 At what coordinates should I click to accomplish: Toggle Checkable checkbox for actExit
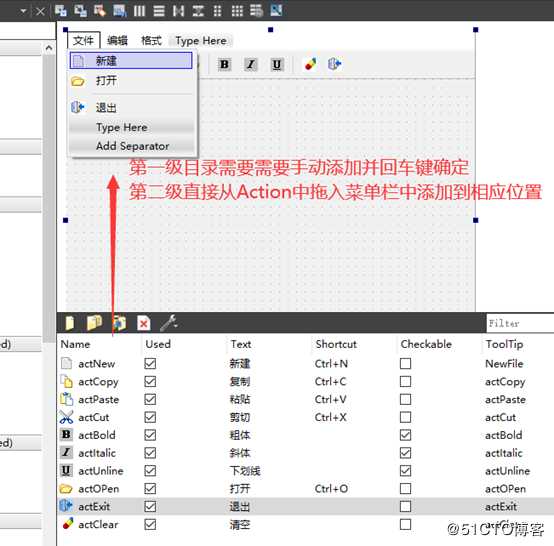pos(406,506)
